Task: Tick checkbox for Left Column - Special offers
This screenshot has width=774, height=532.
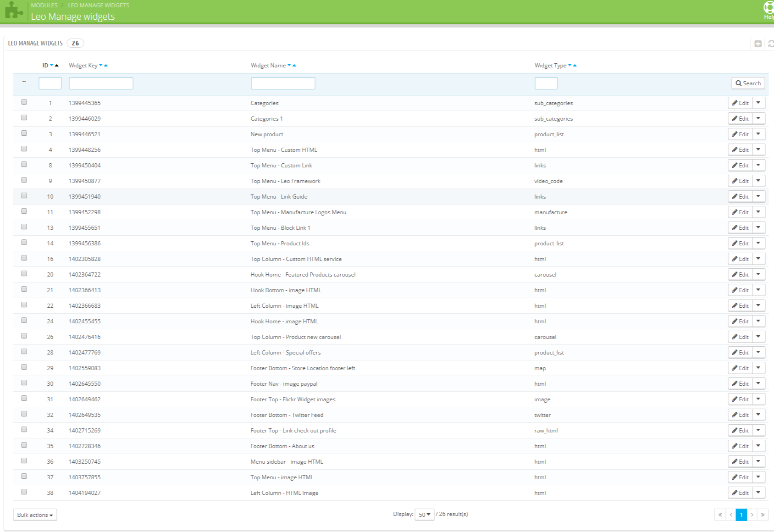Action: pyautogui.click(x=24, y=351)
